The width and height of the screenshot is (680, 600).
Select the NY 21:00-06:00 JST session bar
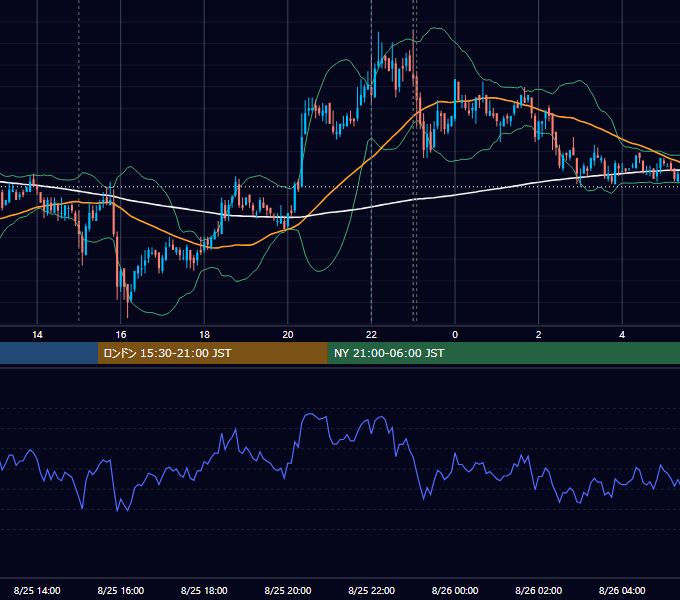(x=503, y=353)
